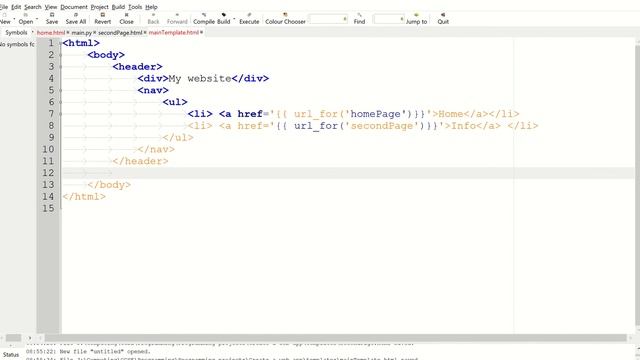This screenshot has width=640, height=360.
Task: Click the opening <nav> tag
Action: pos(153,90)
